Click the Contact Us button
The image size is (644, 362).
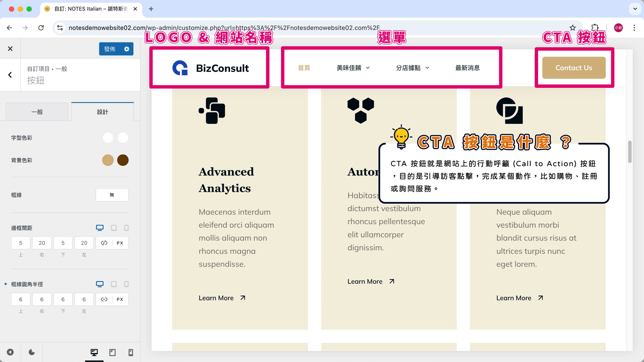(x=574, y=68)
